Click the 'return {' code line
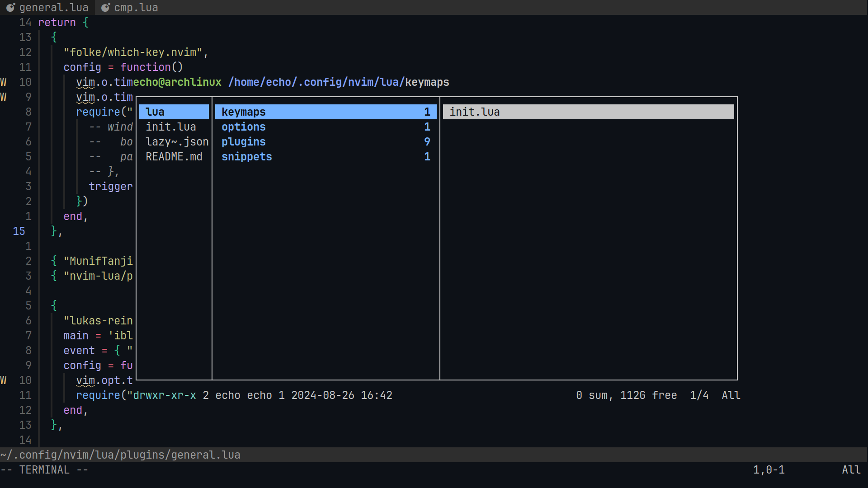 click(63, 23)
